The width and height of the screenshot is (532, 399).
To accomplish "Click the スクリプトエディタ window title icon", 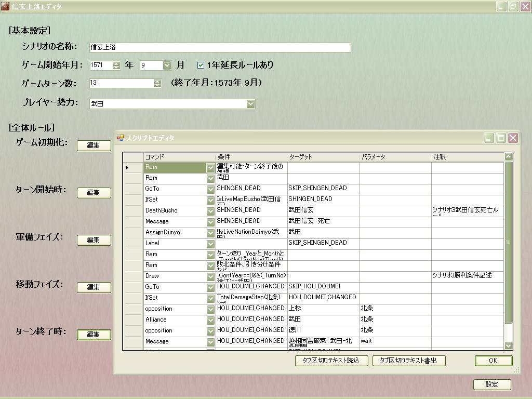I will pos(121,138).
